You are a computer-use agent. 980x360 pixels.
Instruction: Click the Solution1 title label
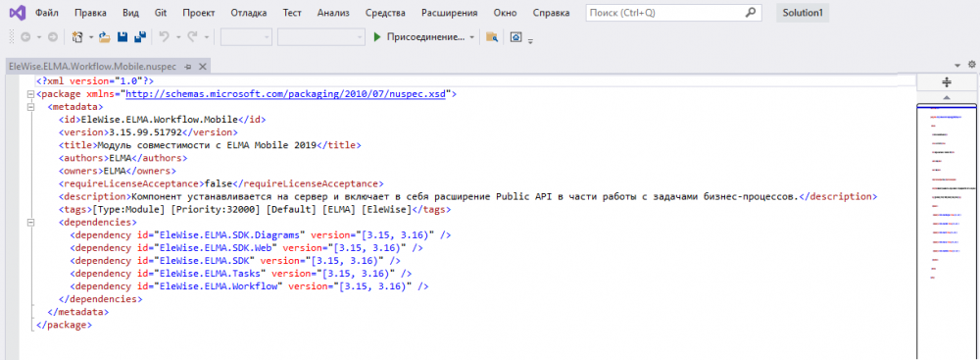coord(803,13)
